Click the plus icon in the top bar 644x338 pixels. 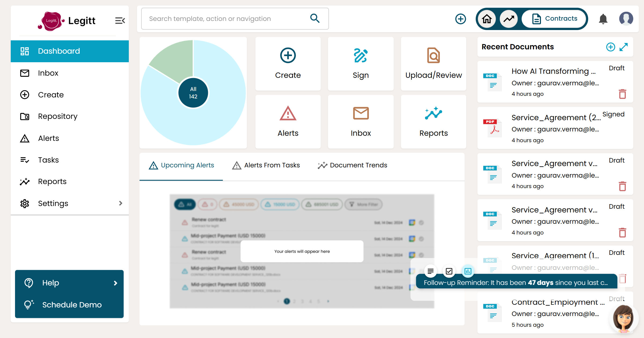pos(460,19)
